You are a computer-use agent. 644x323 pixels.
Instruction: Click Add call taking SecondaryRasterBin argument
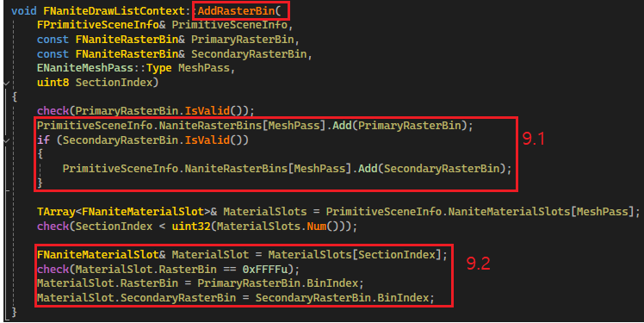[368, 169]
